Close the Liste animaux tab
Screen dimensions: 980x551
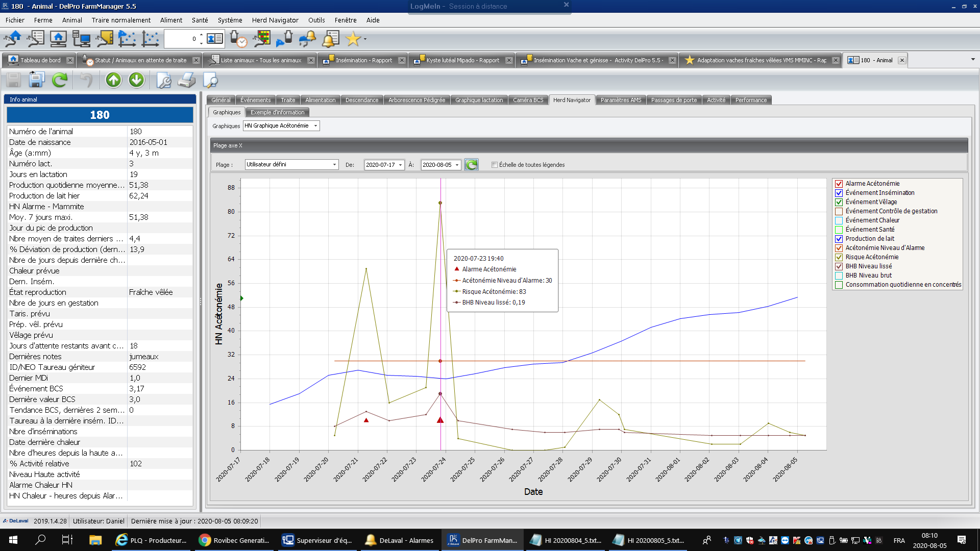point(311,60)
